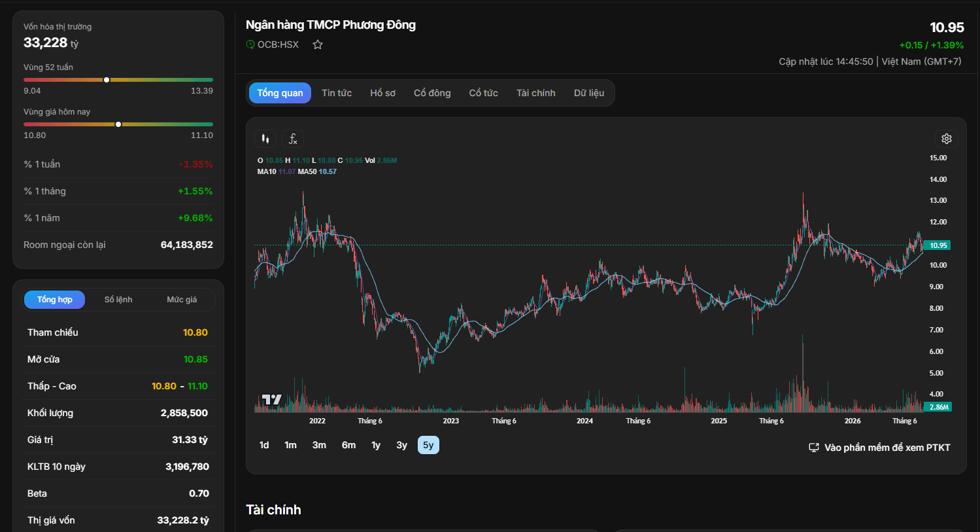Set chart range to 6m
Viewport: 980px width, 532px height.
pyautogui.click(x=348, y=445)
